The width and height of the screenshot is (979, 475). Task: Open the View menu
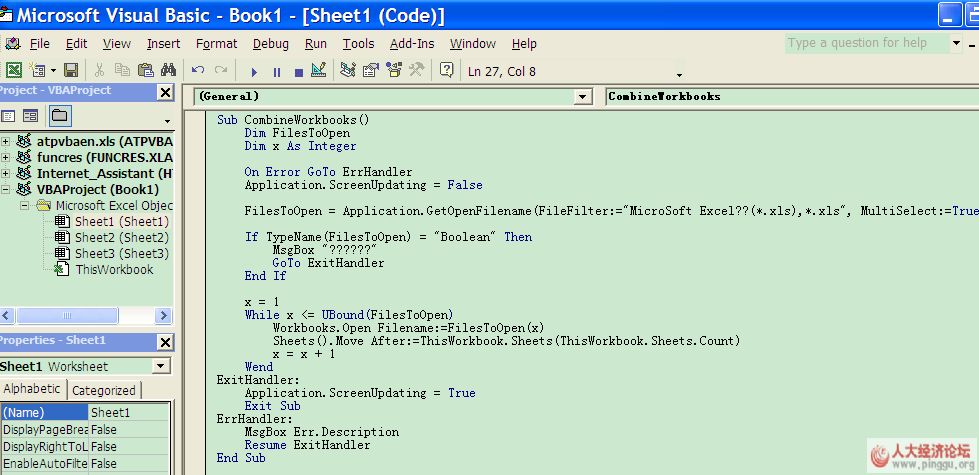click(117, 44)
